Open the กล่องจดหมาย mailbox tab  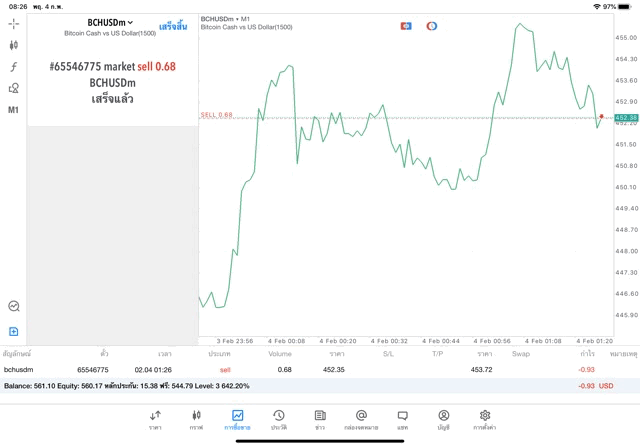point(361,420)
